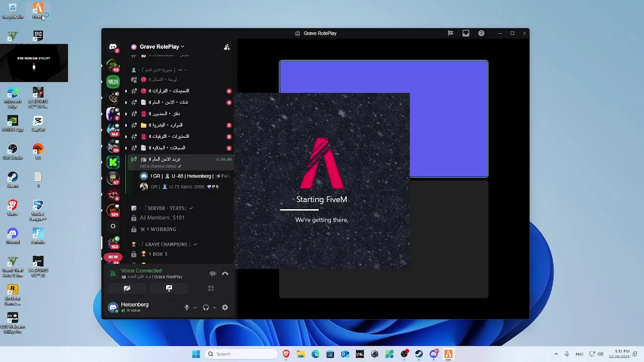This screenshot has height=362, width=644.
Task: Collapse the SERVER · STATS category
Action: (163, 208)
